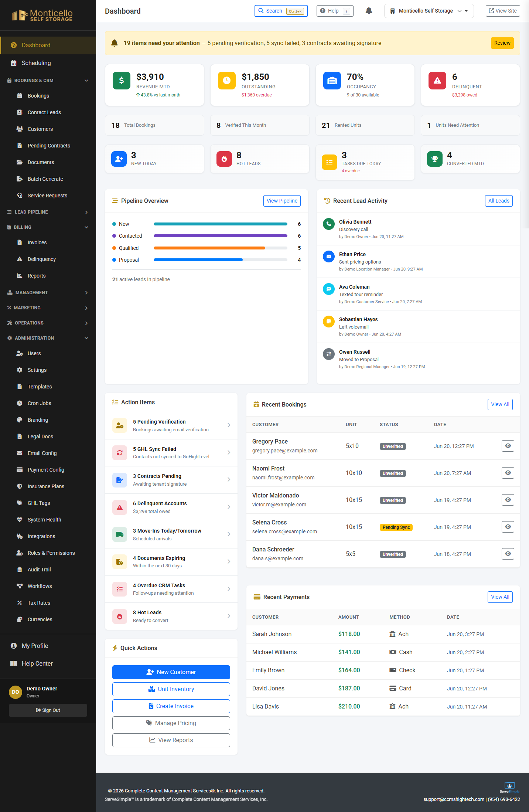Viewport: 529px width, 812px height.
Task: Click the Contracts Pending signature icon
Action: coord(120,480)
